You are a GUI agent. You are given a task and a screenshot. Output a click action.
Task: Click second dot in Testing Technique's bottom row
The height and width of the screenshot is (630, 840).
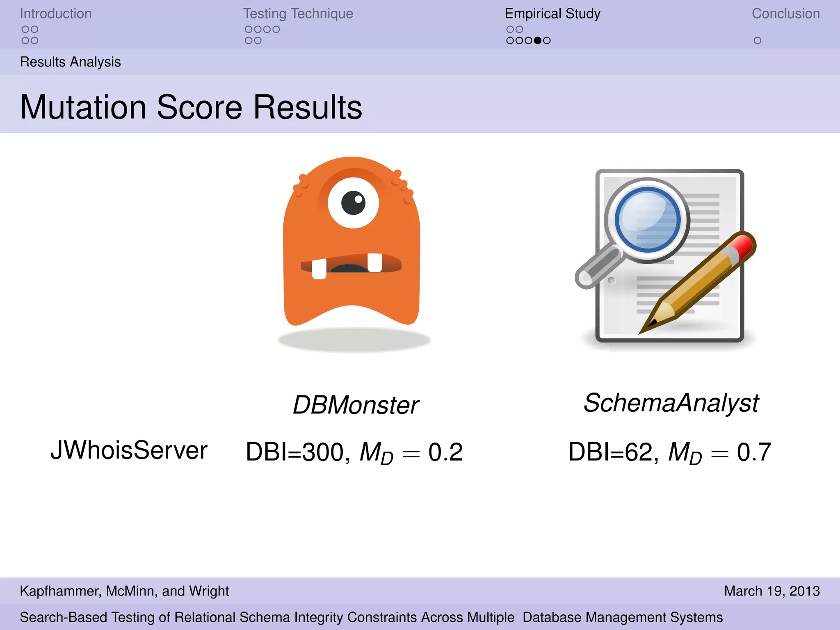pos(258,41)
